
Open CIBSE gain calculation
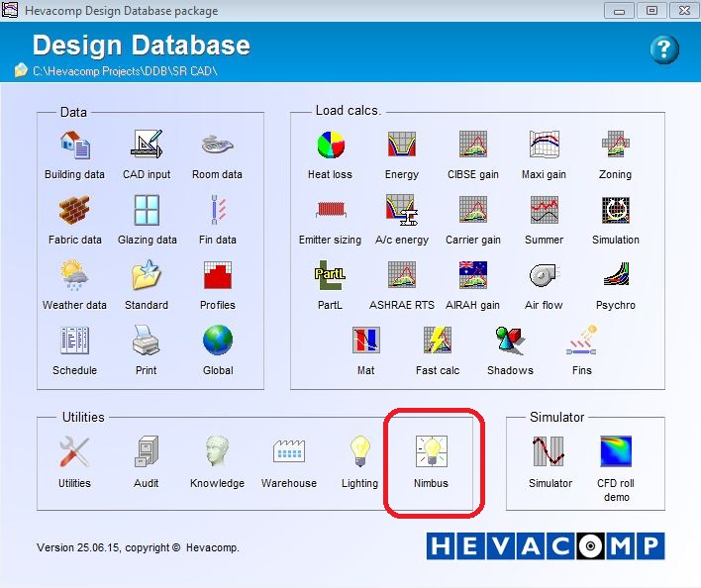[473, 144]
